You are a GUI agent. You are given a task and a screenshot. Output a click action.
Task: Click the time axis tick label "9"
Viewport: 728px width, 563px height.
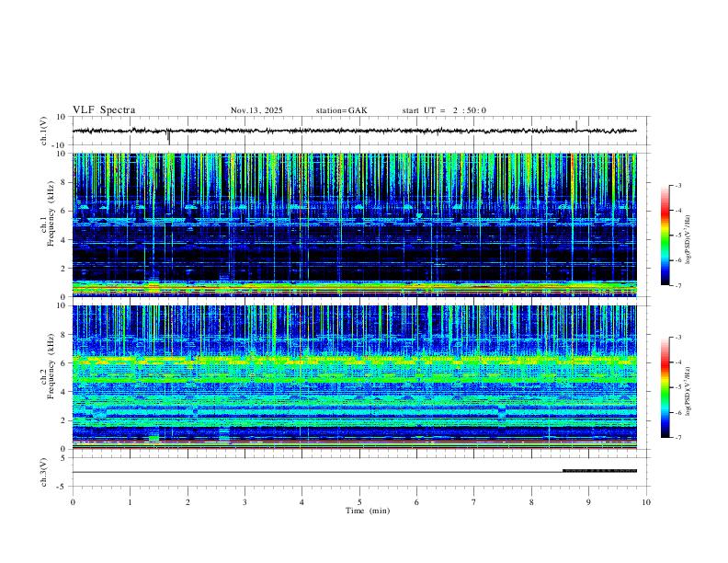[x=588, y=502]
